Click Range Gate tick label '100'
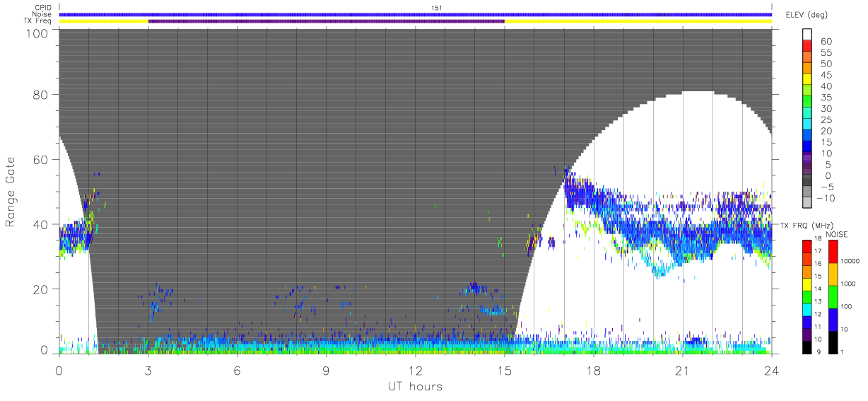Image resolution: width=868 pixels, height=401 pixels. pos(37,33)
